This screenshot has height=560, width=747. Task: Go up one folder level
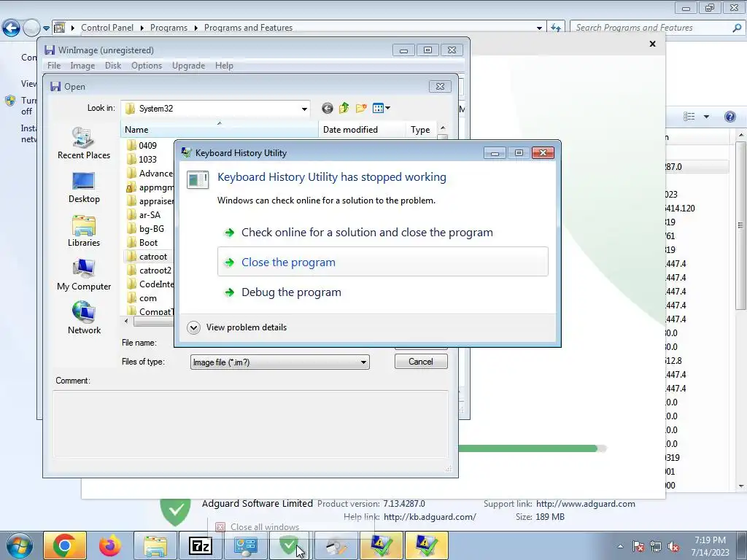344,109
